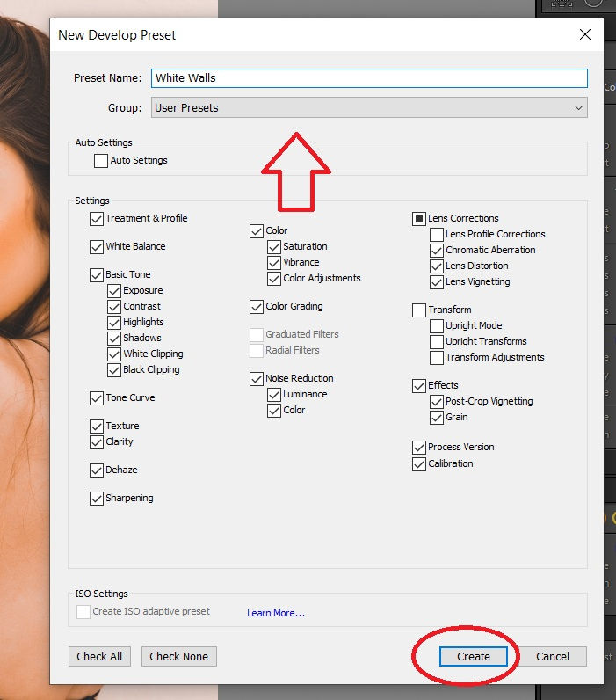Uncheck White Balance

click(x=97, y=247)
